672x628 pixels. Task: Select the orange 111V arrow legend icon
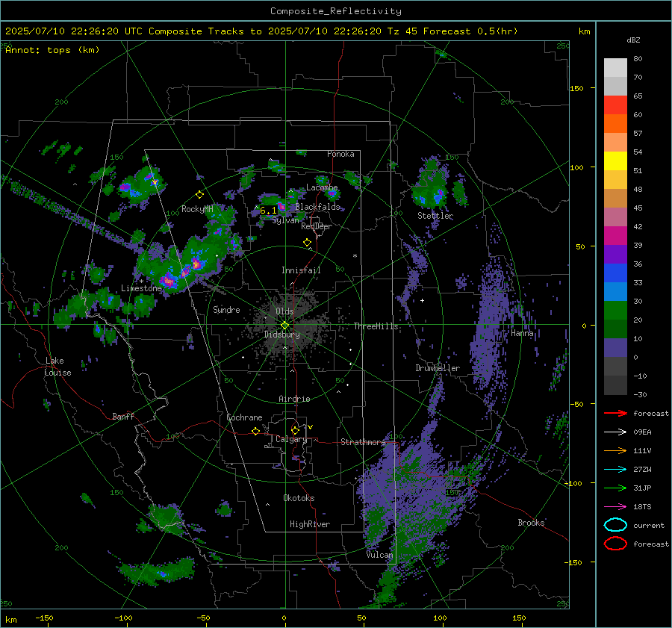pyautogui.click(x=615, y=450)
